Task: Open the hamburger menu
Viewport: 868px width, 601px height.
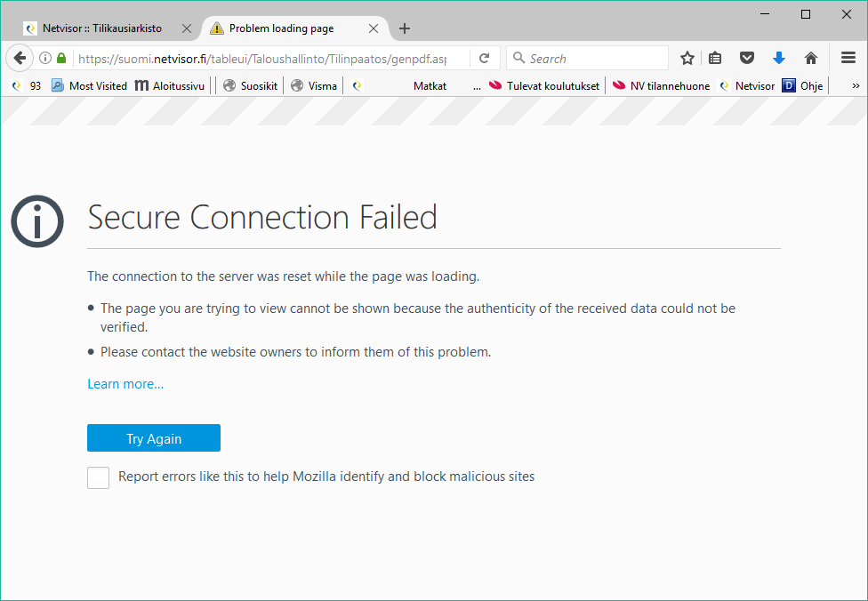Action: 848,59
